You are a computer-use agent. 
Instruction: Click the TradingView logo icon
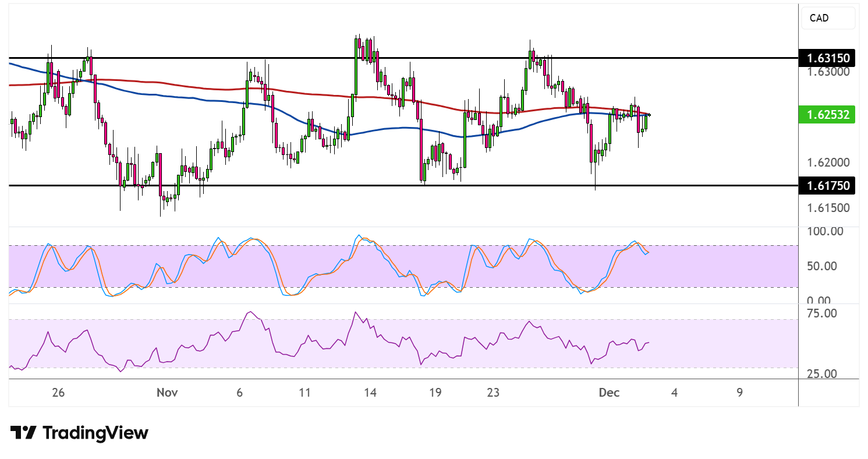[23, 433]
